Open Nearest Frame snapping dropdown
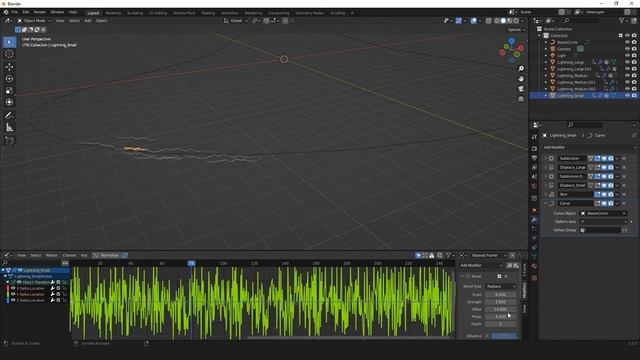Screen dimensions: 640x360 (488, 255)
